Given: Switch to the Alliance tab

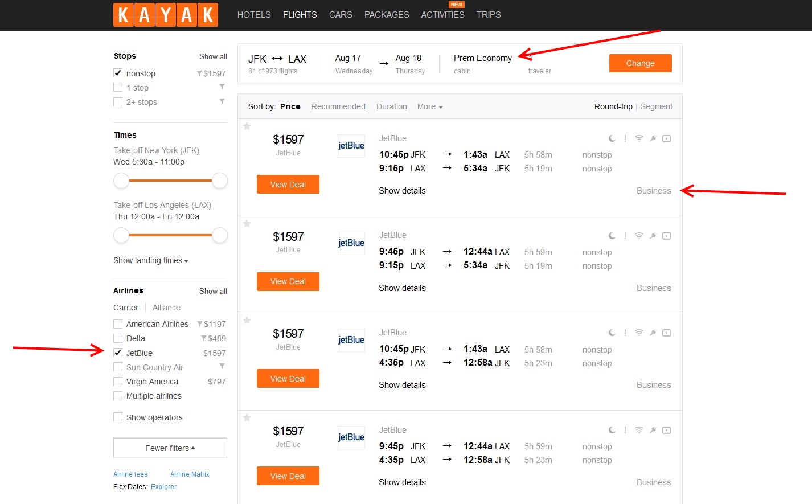Looking at the screenshot, I should pyautogui.click(x=166, y=308).
